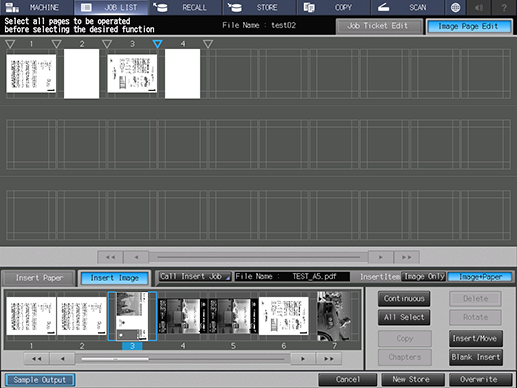Go to next insert thumbnails with lower right arrow
517x388 pixels.
[303, 359]
